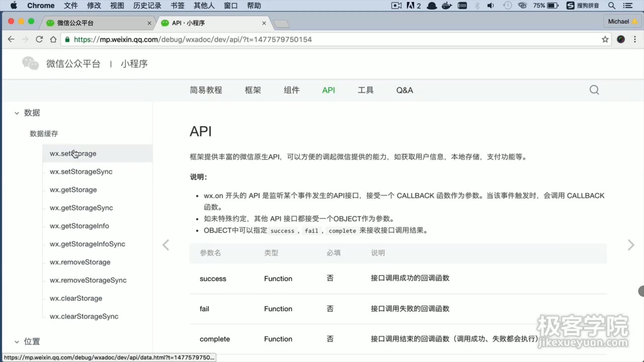
Task: Click the HTTPS padlock icon
Action: point(67,39)
